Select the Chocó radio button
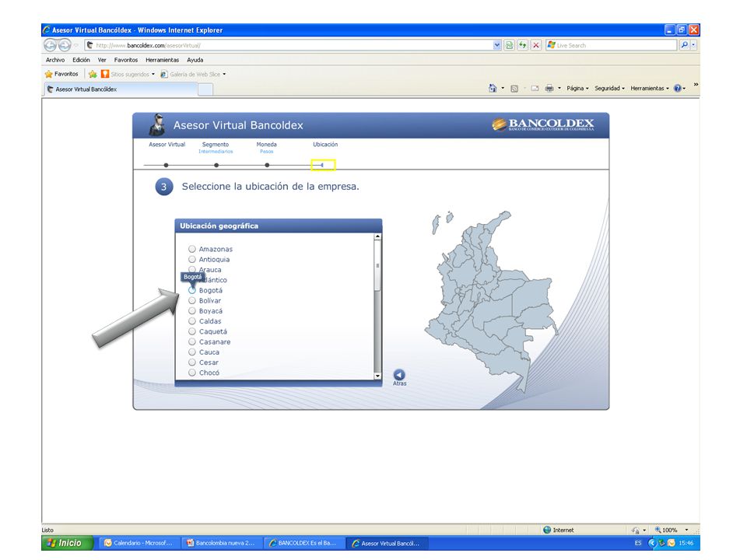 192,373
